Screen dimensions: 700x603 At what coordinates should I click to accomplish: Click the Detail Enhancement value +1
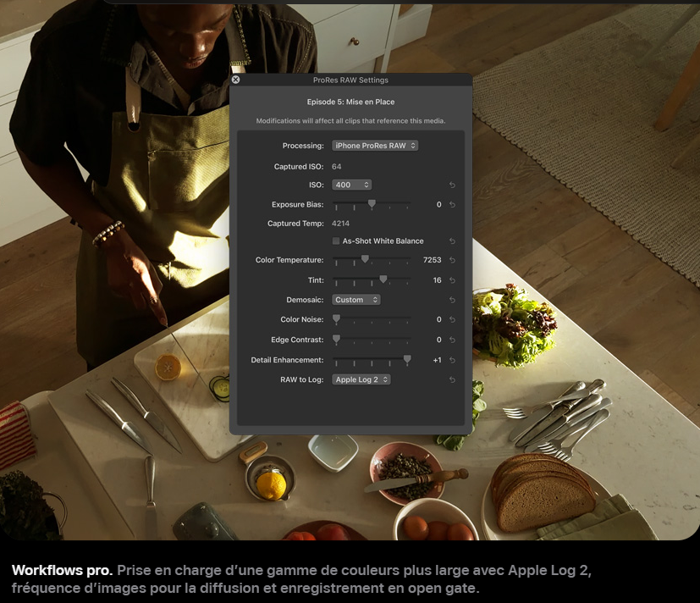click(x=438, y=360)
